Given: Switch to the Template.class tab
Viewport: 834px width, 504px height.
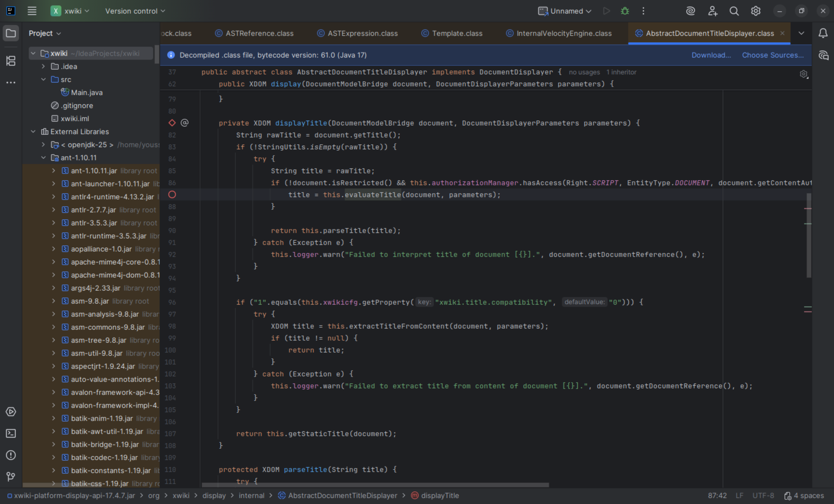Looking at the screenshot, I should [457, 33].
